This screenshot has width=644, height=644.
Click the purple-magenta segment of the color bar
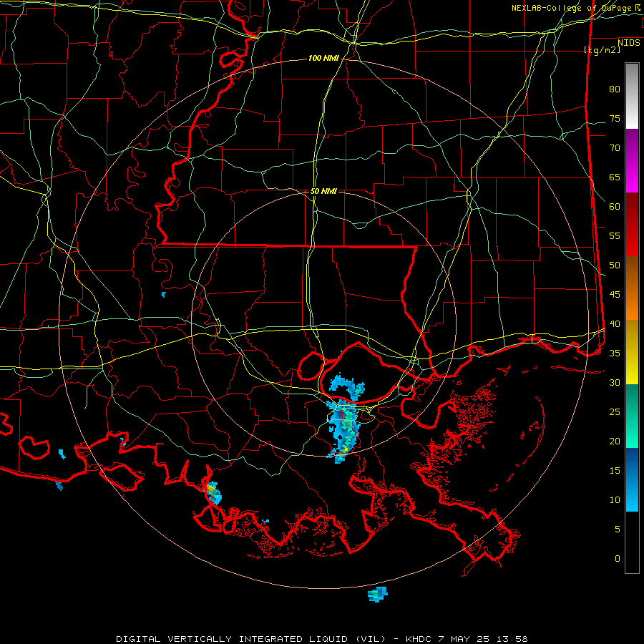point(632,160)
